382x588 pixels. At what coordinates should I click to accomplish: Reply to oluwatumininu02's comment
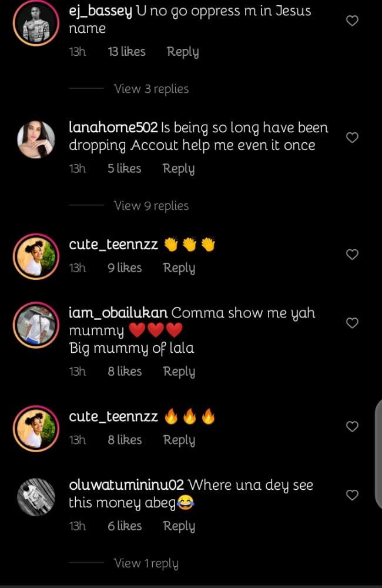(179, 526)
